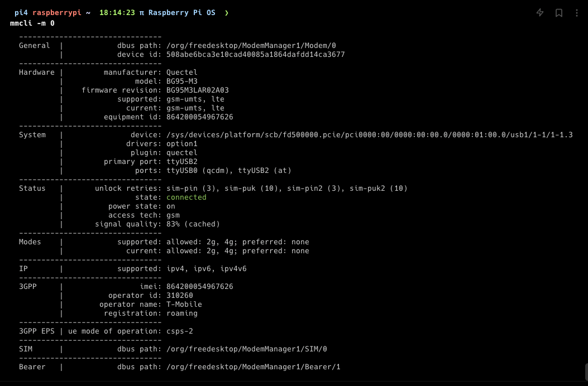Click the unlock retries 'sim-pin (3)' line
The image size is (588, 386).
point(287,189)
